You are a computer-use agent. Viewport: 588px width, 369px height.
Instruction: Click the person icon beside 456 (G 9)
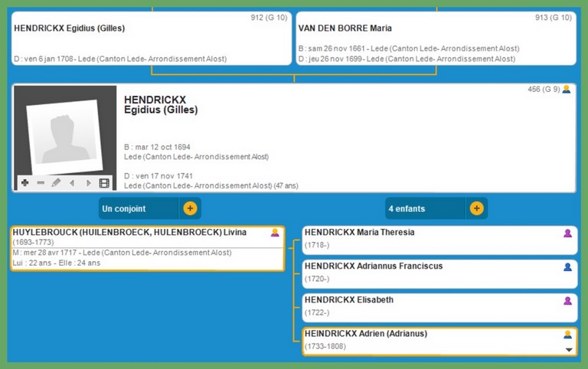567,90
